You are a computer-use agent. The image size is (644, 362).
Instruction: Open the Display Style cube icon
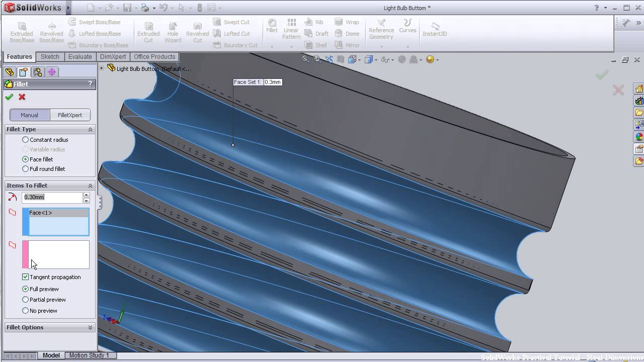point(369,59)
